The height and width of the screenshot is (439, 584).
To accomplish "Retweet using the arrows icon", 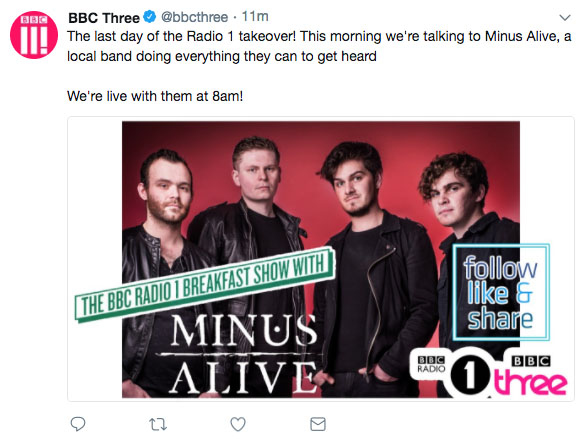I will tap(158, 424).
